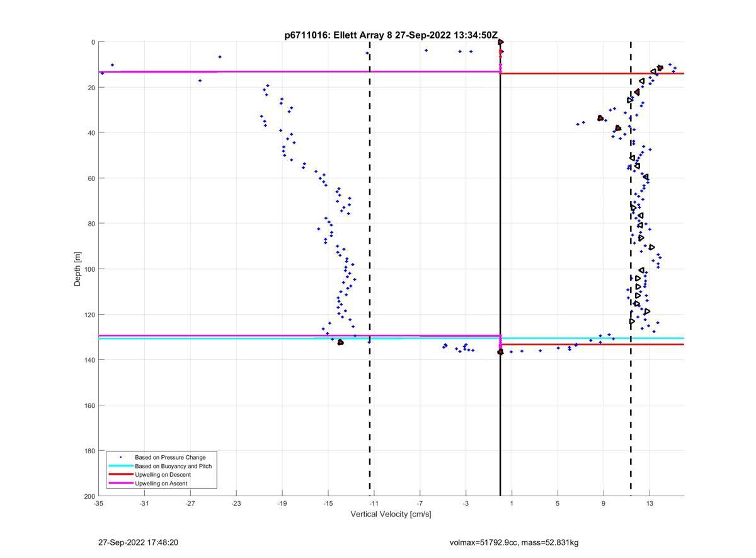Click the depth tick label '40'
This screenshot has width=756, height=558.
click(91, 133)
